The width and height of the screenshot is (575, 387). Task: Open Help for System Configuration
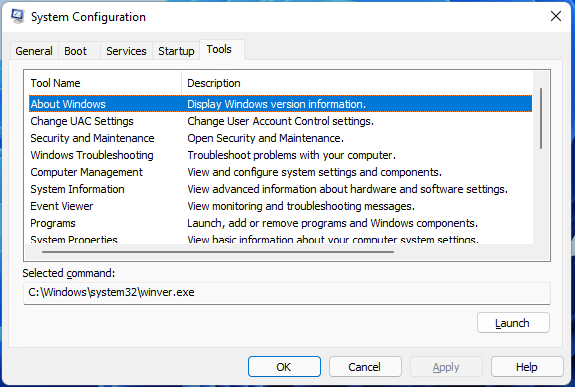coord(527,367)
